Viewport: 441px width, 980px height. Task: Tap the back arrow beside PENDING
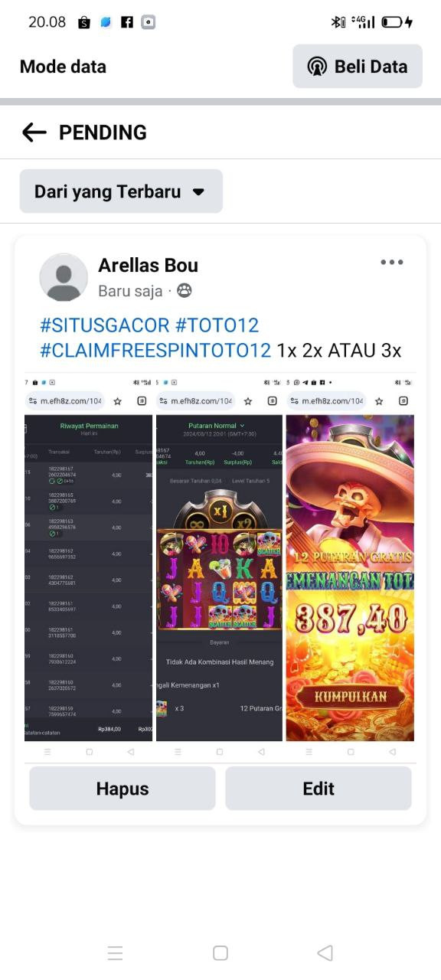tap(34, 132)
